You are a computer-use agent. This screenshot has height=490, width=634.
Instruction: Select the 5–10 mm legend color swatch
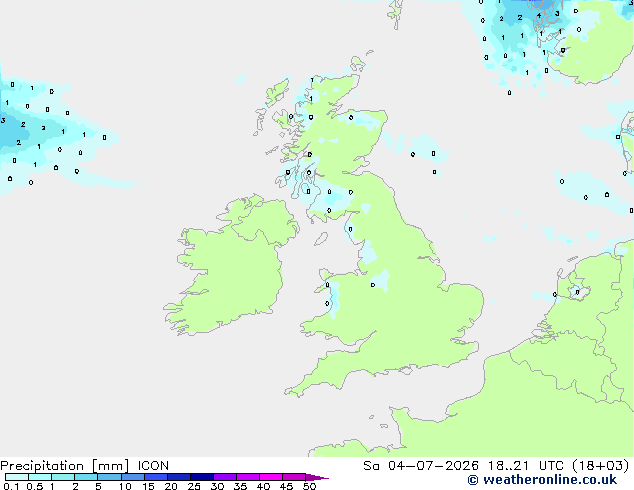pos(109,477)
